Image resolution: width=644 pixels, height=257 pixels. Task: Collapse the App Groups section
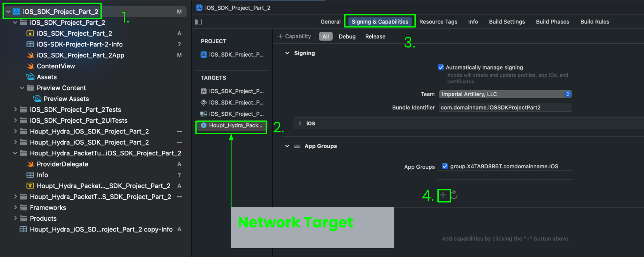click(287, 146)
